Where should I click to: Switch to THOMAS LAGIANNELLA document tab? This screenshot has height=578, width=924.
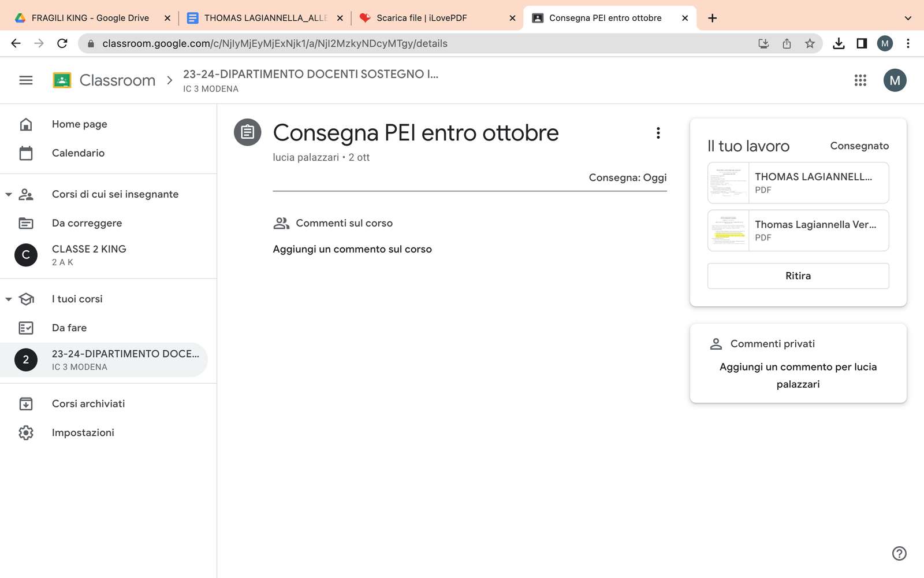(x=265, y=18)
